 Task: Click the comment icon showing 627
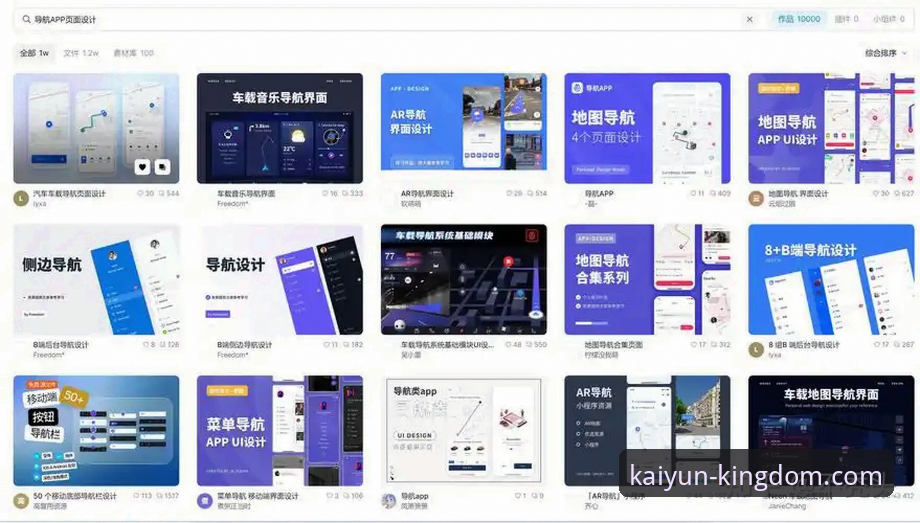(897, 193)
